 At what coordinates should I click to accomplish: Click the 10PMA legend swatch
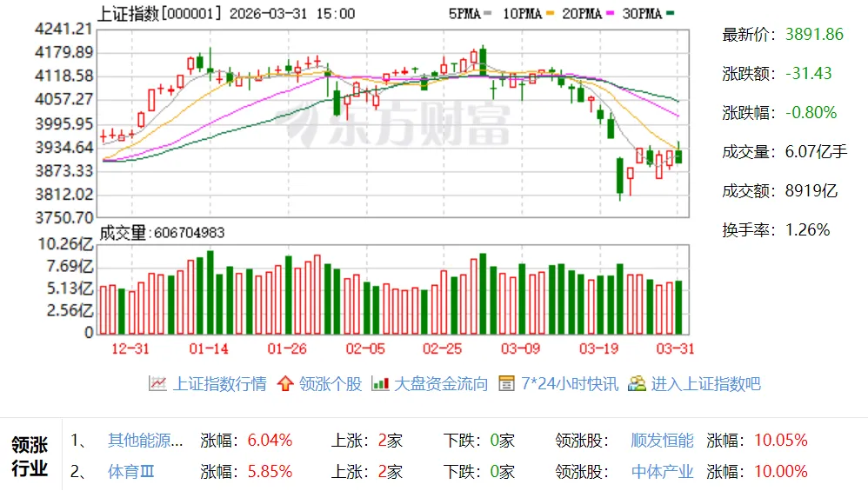pos(550,13)
